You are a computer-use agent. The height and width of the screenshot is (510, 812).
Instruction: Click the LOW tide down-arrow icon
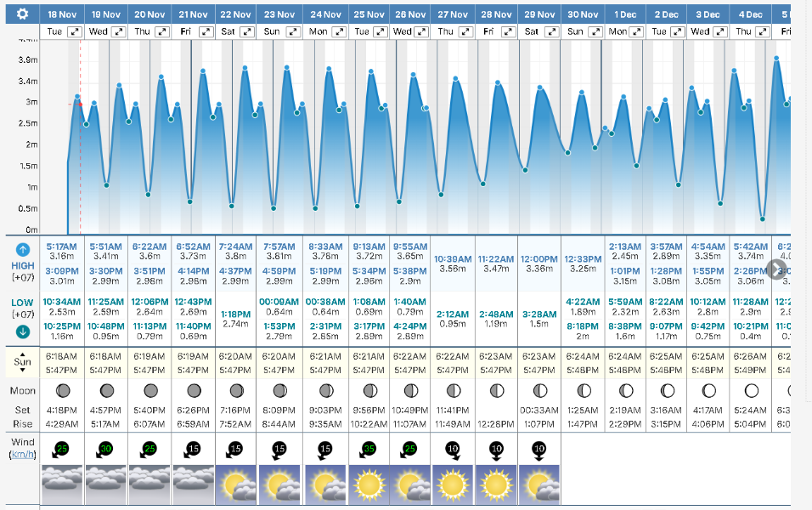pyautogui.click(x=23, y=331)
